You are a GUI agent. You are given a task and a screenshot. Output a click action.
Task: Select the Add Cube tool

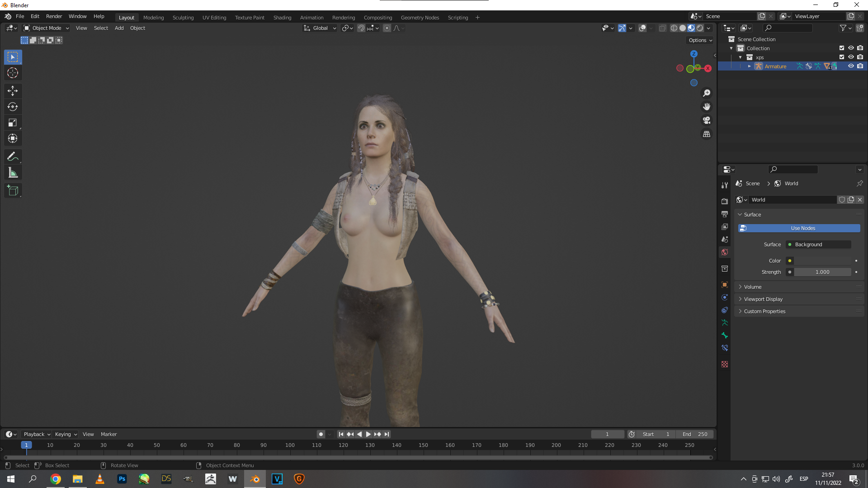(13, 190)
